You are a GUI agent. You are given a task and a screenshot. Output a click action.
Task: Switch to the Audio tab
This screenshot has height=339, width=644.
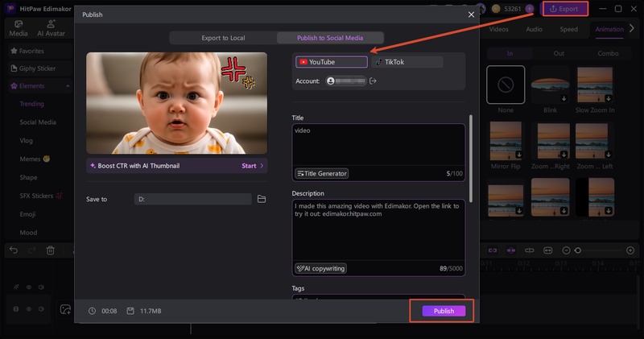534,29
